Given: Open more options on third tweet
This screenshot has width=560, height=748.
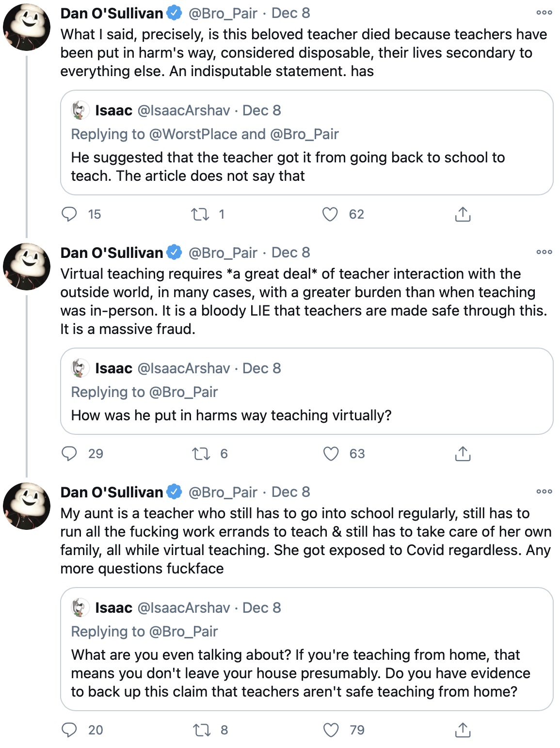Looking at the screenshot, I should (544, 492).
